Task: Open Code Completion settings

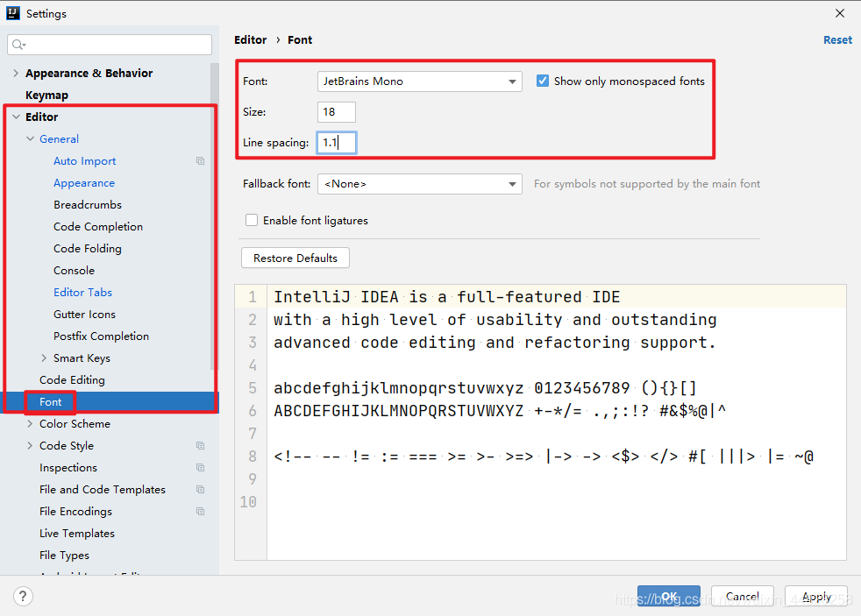Action: click(97, 227)
